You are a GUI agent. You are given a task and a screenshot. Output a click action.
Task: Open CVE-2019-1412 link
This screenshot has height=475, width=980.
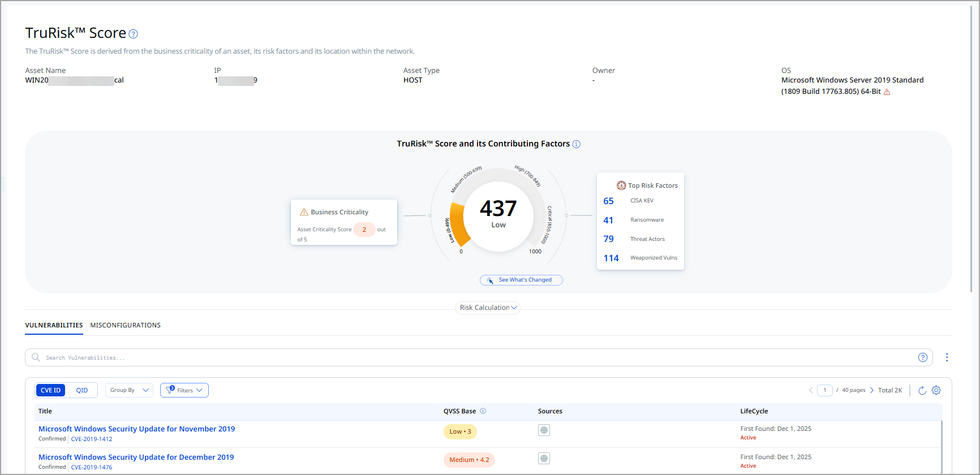click(x=92, y=439)
